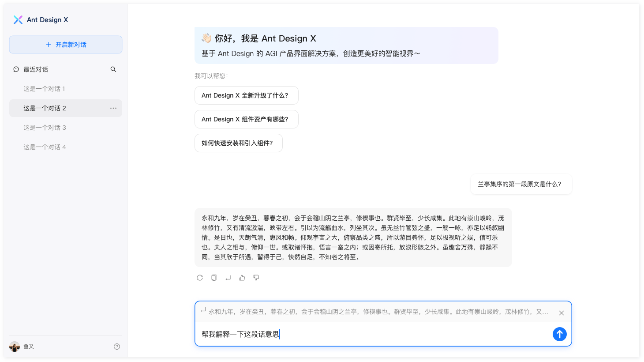
Task: Choose 'Ant Design X 组件资产有哪些?' prompt
Action: point(247,119)
